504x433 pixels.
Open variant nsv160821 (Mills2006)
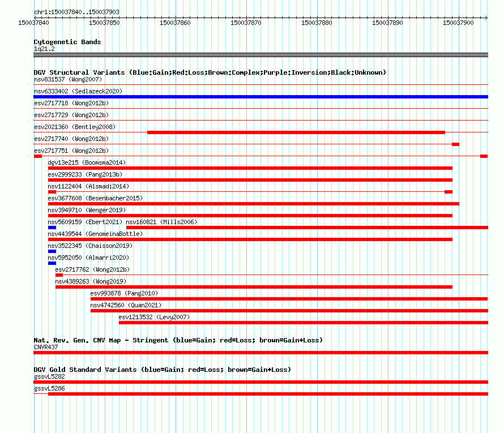point(161,222)
